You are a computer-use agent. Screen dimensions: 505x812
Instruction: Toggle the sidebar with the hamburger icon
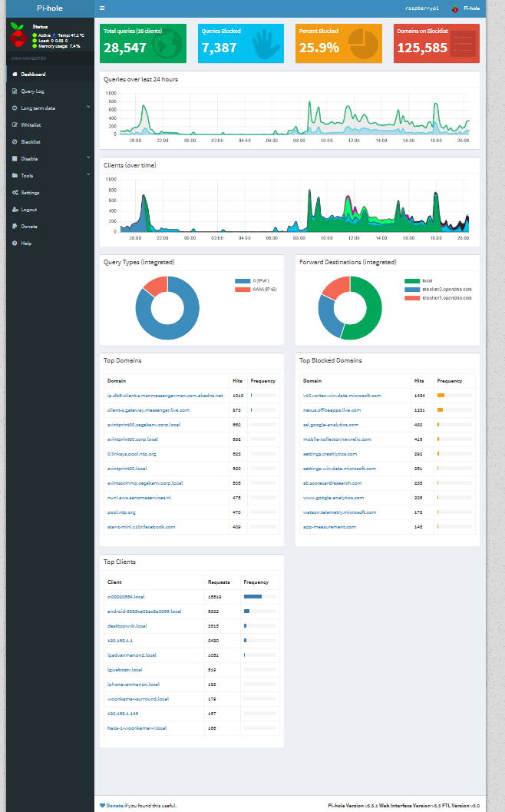pyautogui.click(x=102, y=8)
